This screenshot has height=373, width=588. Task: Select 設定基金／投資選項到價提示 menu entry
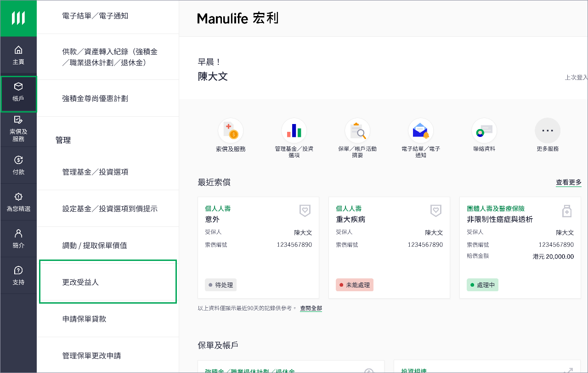point(107,209)
